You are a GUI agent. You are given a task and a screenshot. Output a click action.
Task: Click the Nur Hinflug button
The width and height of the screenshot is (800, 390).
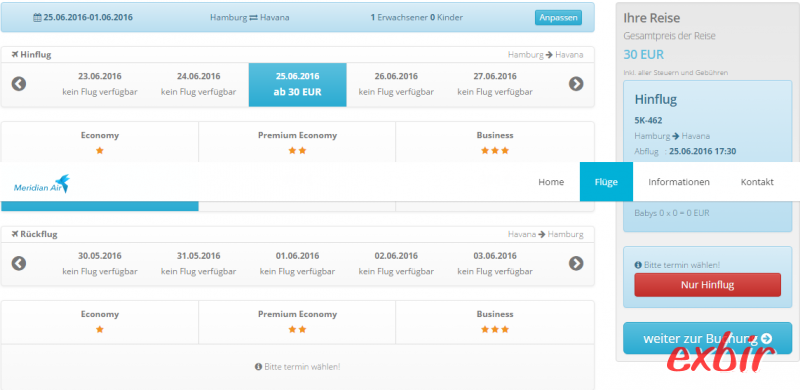coord(707,285)
